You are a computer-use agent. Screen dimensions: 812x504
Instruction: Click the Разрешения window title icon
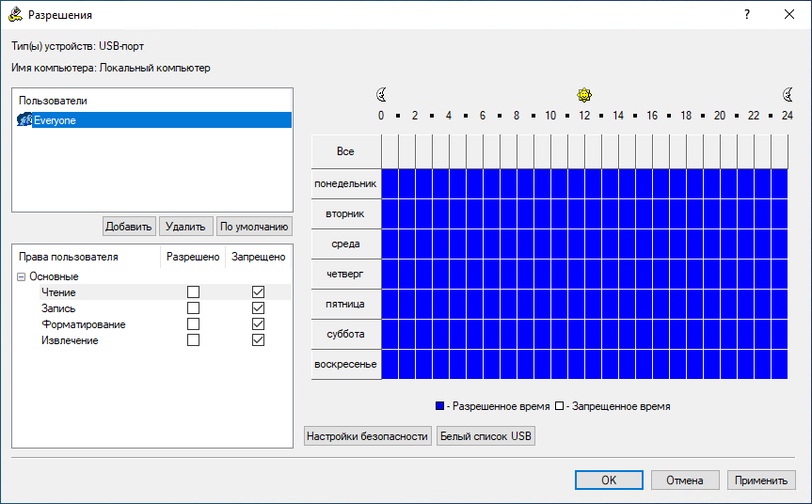click(16, 14)
